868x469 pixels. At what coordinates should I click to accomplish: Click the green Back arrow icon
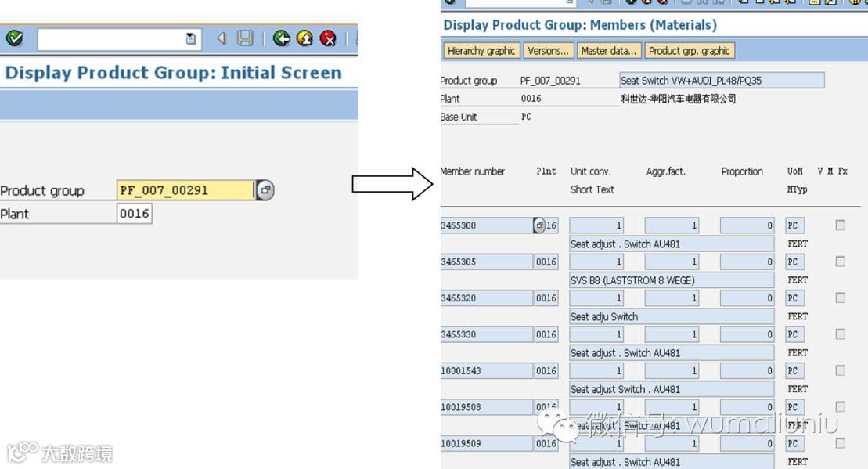(282, 38)
